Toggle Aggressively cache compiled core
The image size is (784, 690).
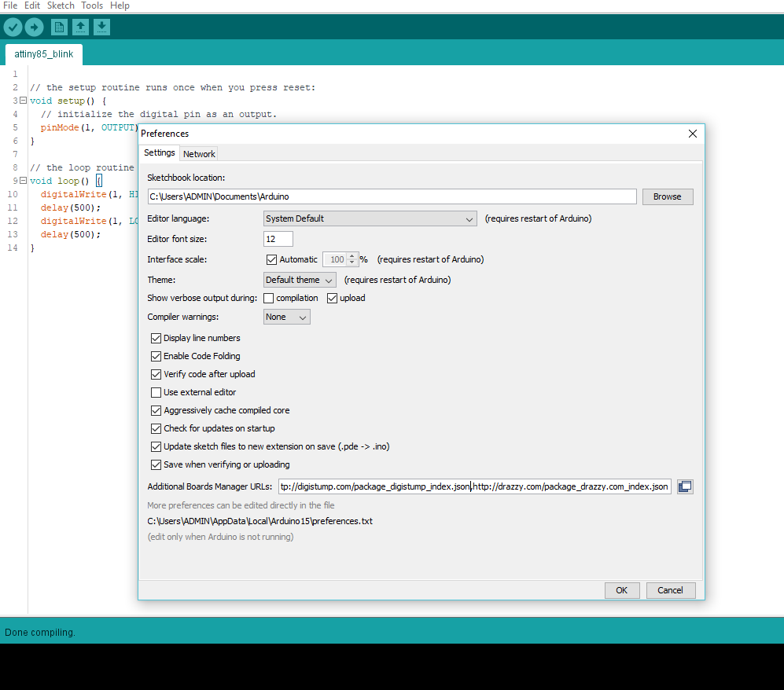tap(156, 411)
